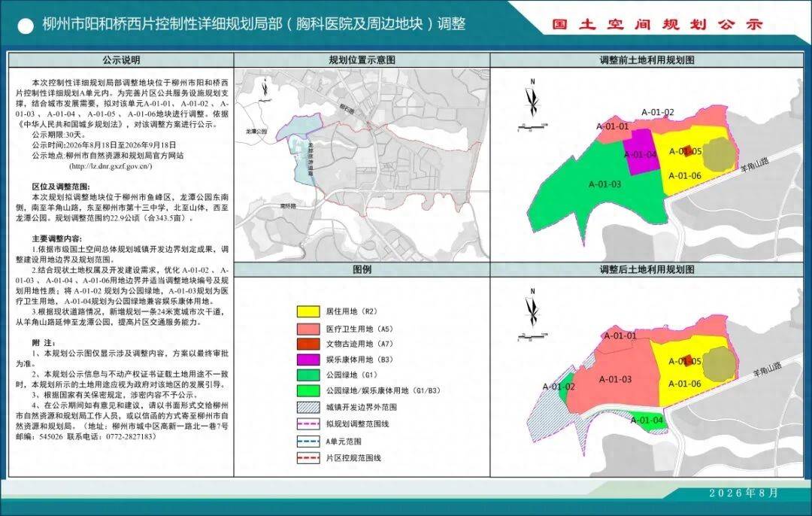Image resolution: width=812 pixels, height=516 pixels.
Task: Open the lz.dnr.gxzf.gov.cn website link
Action: (111, 166)
